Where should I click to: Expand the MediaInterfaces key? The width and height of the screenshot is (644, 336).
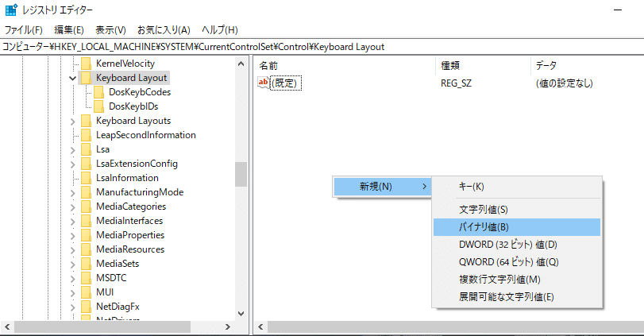pyautogui.click(x=73, y=222)
